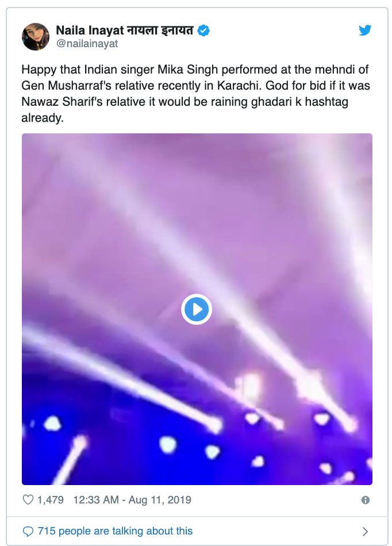This screenshot has width=392, height=546.
Task: Click the 1,479 likes count
Action: (51, 499)
